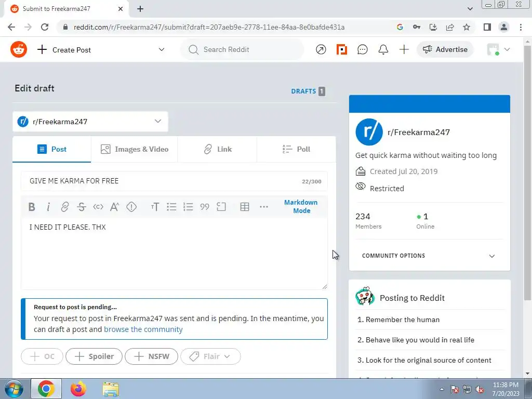Switch to Images & Video tab
Screen dimensions: 532x399
click(x=135, y=149)
